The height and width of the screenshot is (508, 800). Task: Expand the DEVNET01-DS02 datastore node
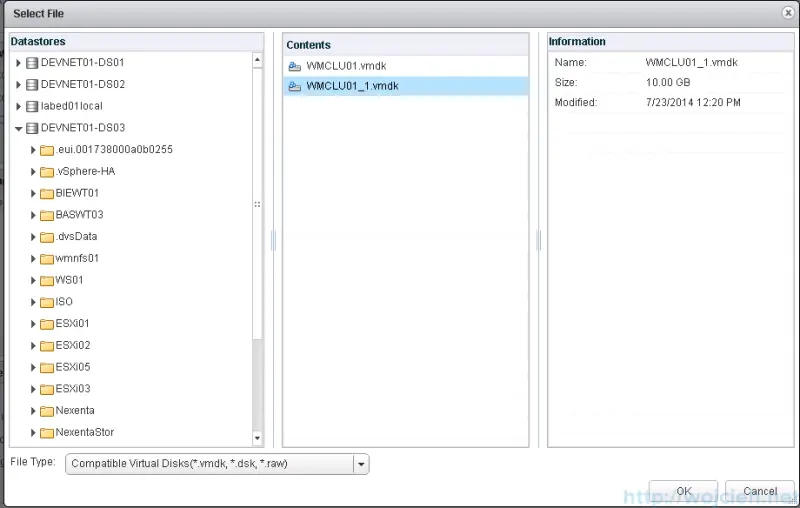coord(18,85)
